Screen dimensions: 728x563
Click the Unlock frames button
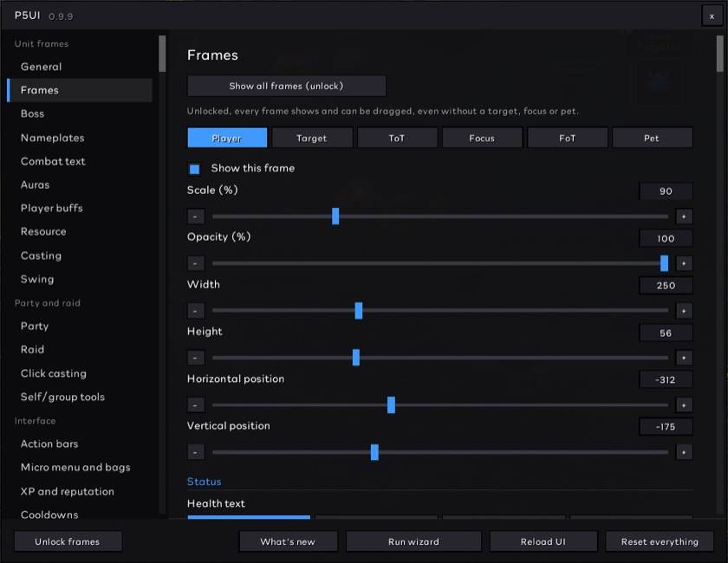[x=68, y=541]
